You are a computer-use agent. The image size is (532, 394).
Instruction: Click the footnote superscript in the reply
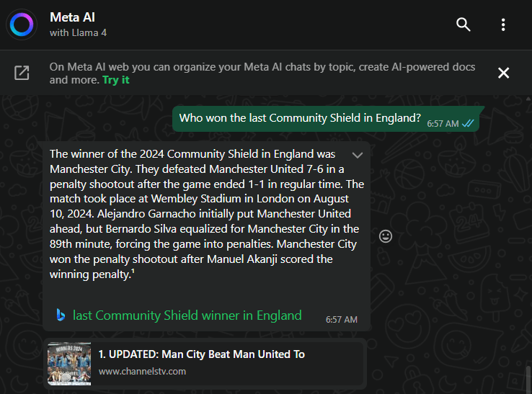pyautogui.click(x=133, y=273)
